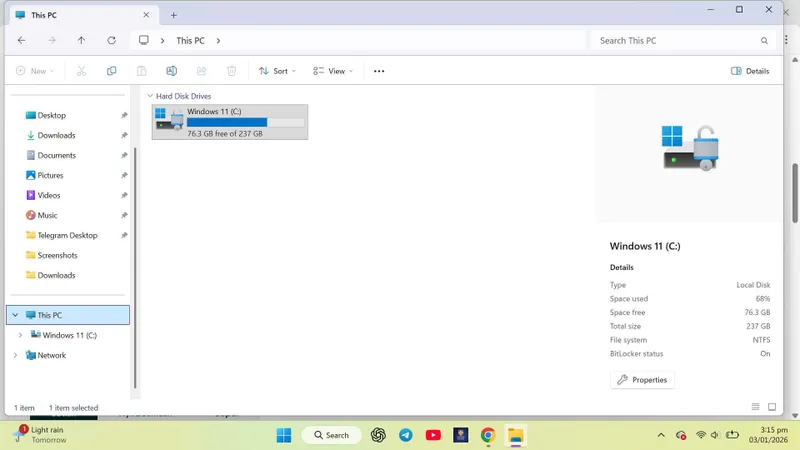Expand the Network tree node

coord(15,355)
